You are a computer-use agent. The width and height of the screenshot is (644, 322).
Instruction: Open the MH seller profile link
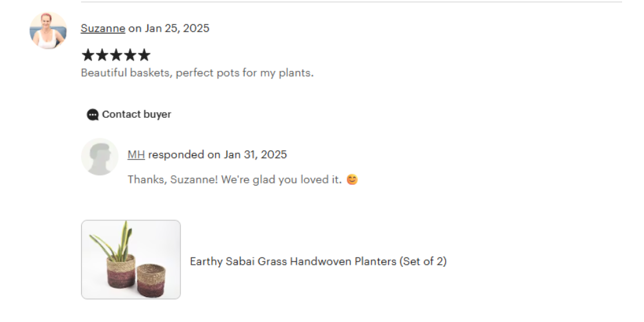pos(136,155)
